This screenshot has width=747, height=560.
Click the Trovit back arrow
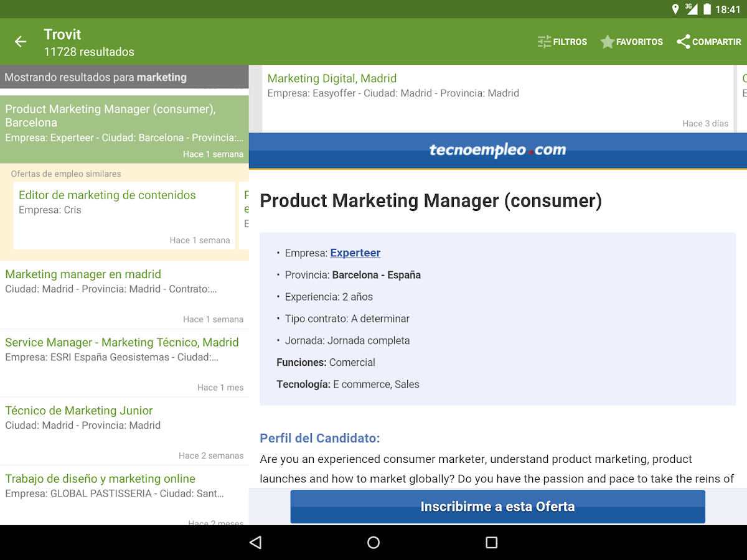pyautogui.click(x=21, y=41)
